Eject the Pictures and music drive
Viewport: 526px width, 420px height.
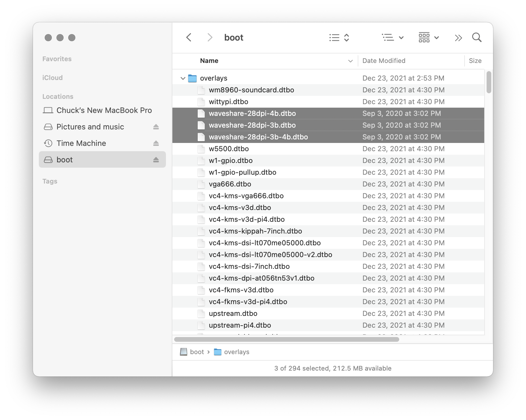[x=156, y=127]
